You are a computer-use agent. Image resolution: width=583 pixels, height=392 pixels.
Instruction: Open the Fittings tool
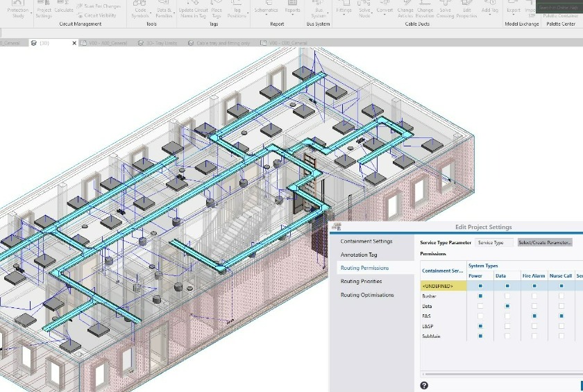coord(344,7)
